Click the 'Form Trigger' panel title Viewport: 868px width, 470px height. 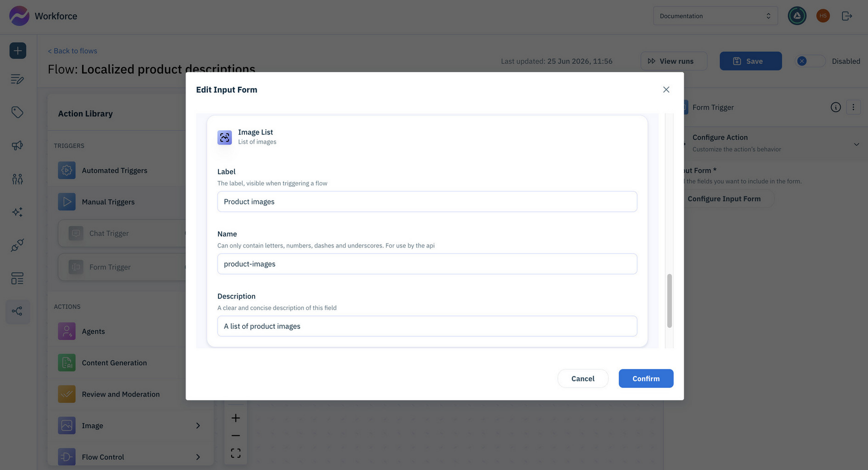pos(713,107)
